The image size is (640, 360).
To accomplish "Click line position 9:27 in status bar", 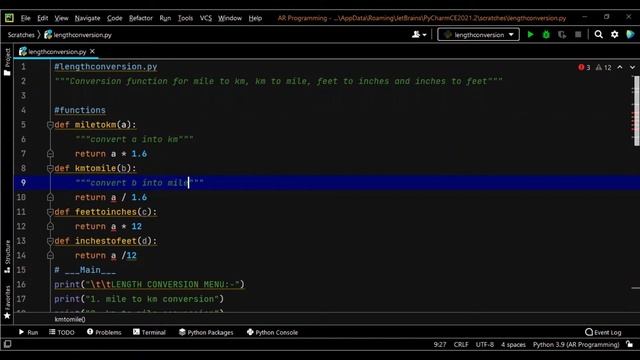I will [440, 344].
